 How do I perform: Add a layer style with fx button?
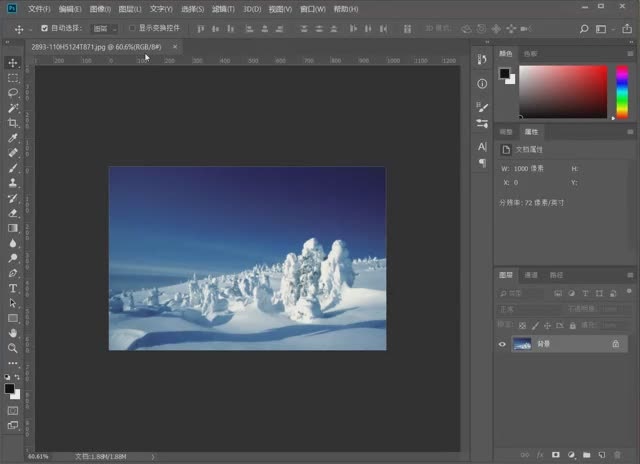[x=540, y=455]
